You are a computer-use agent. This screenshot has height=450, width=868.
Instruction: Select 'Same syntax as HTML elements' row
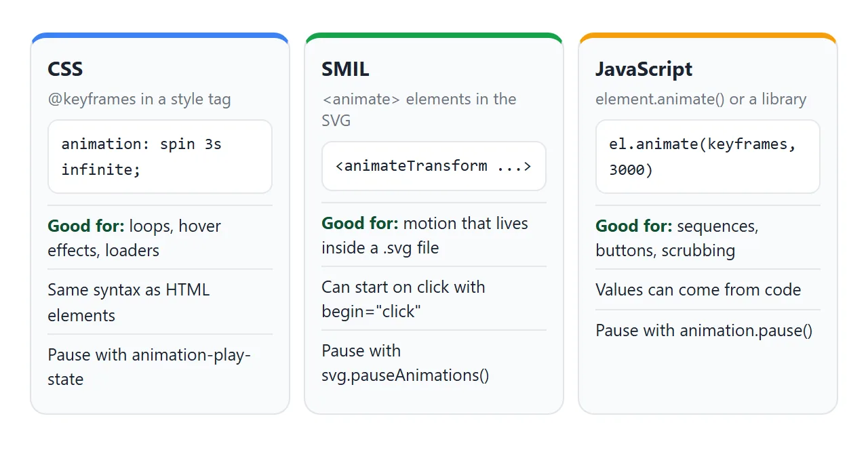pyautogui.click(x=160, y=302)
